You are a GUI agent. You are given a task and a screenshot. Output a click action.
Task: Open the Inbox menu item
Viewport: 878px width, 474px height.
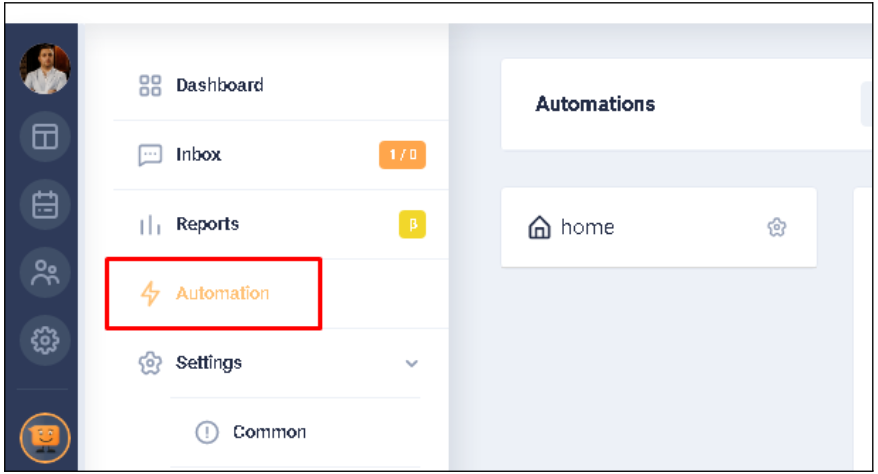[199, 155]
